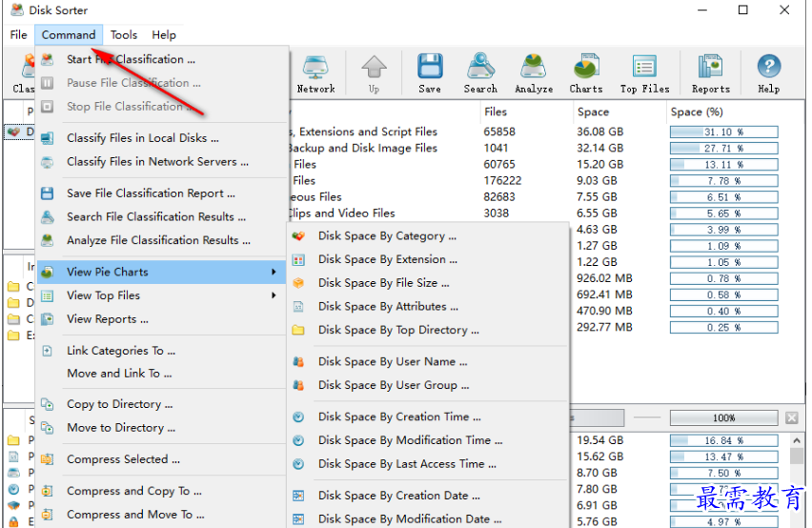Click the clock icon beside Disk Space By Creation Time
The width and height of the screenshot is (812, 528).
(298, 417)
